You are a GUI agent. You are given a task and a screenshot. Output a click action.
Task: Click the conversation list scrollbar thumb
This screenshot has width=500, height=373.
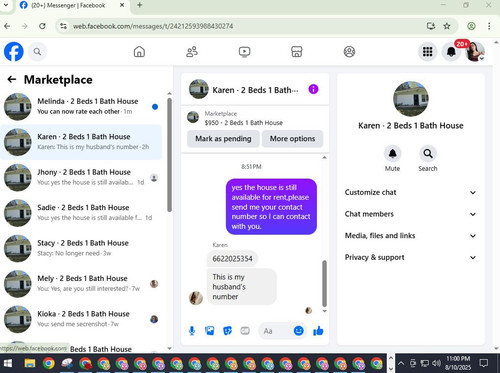click(169, 155)
